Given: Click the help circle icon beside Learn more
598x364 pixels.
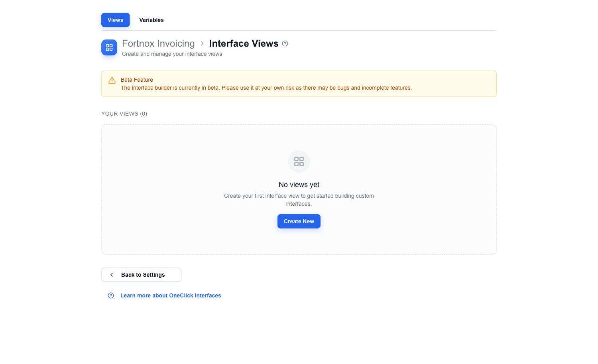Looking at the screenshot, I should [x=111, y=295].
